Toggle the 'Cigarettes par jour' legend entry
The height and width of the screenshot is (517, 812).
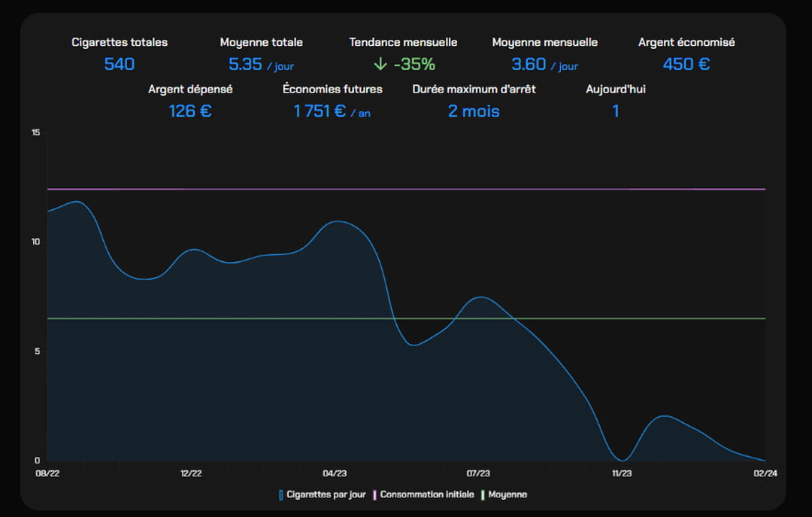click(326, 494)
